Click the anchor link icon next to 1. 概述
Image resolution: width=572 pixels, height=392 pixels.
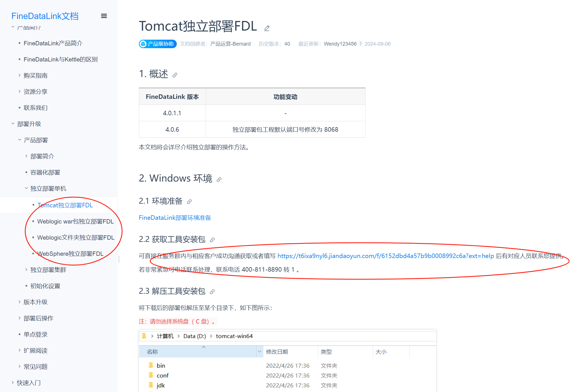(175, 75)
